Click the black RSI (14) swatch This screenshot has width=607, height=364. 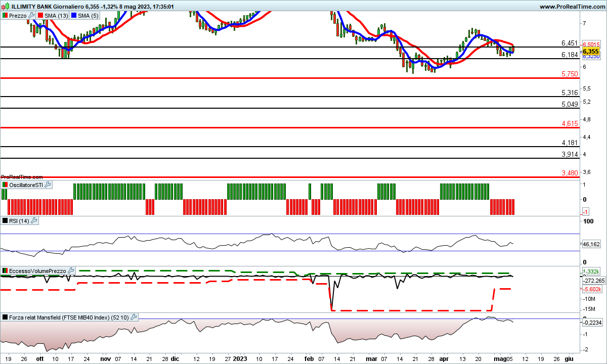5,220
